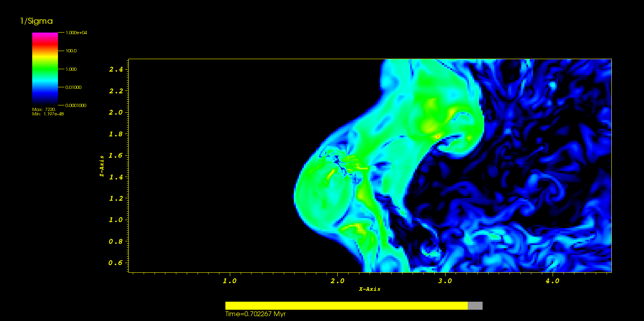
Task: Click the 4.0 tick label on X-Axis
Action: 552,281
